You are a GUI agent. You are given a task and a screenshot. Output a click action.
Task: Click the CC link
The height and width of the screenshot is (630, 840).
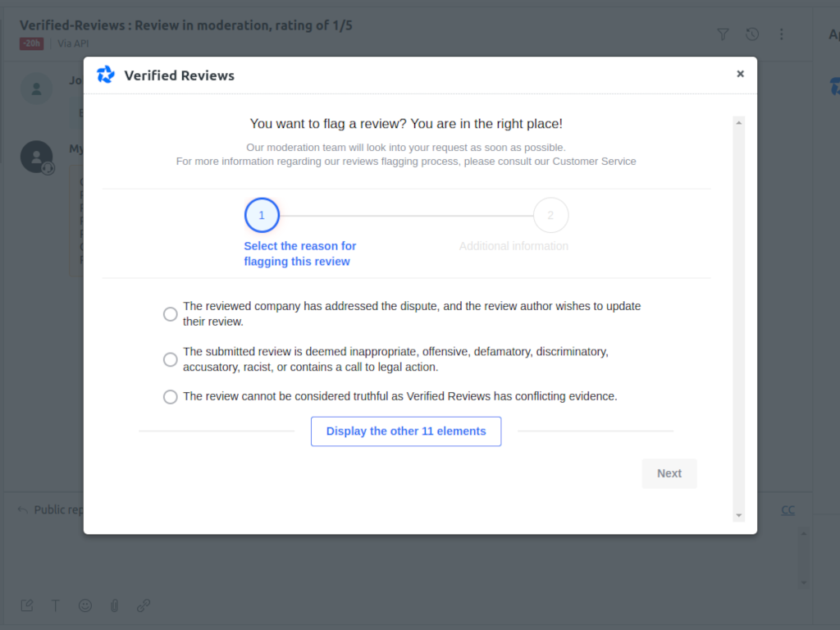[x=787, y=510]
